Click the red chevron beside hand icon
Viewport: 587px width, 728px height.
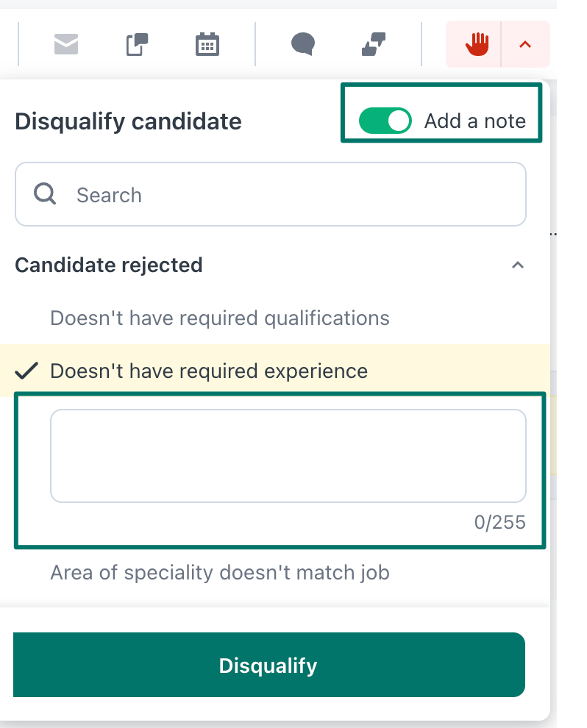pos(524,45)
